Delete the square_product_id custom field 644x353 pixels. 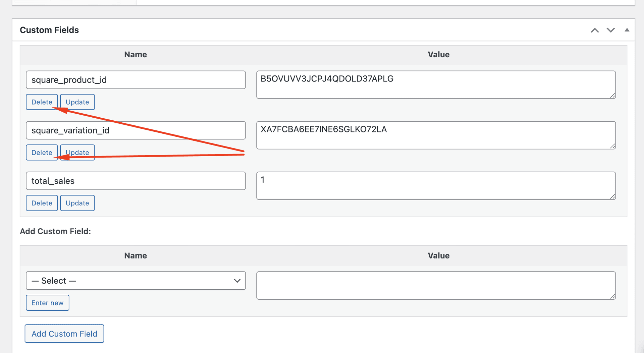pos(42,102)
